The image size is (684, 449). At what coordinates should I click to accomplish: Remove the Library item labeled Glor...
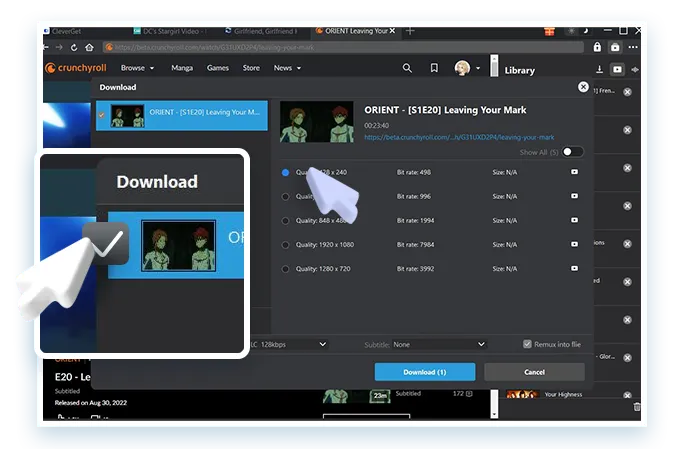pos(627,358)
